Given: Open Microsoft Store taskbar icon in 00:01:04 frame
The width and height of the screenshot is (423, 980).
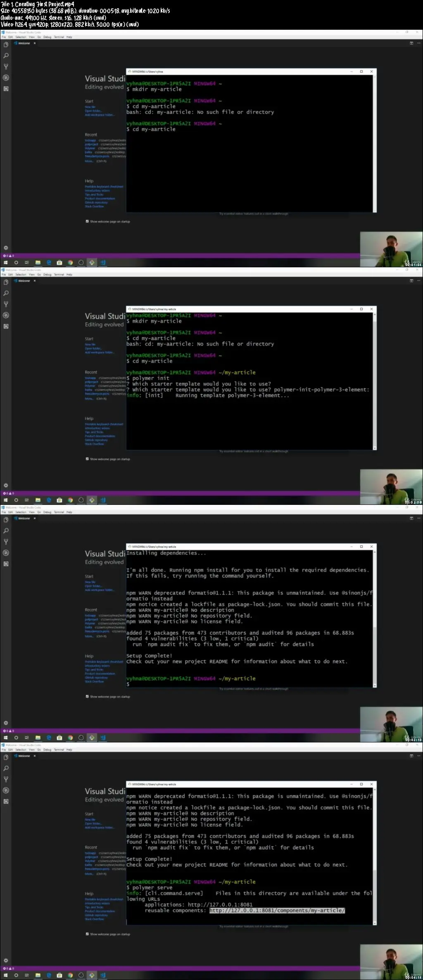Looking at the screenshot, I should point(59,262).
